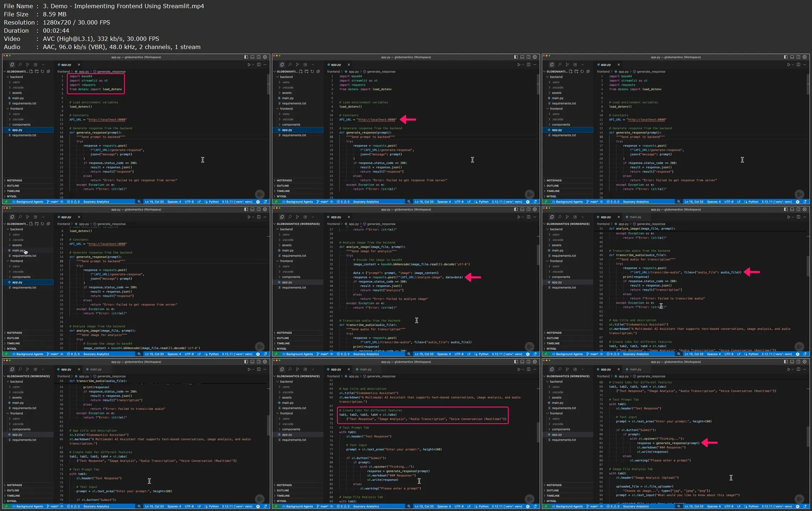Close app.py tab in top-middle frame
812x511 pixels.
pos(349,65)
